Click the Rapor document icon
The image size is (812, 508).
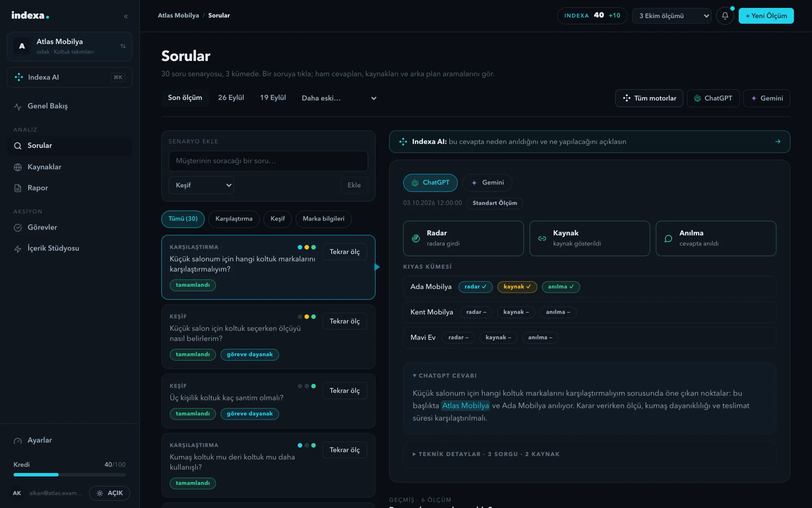coord(18,188)
